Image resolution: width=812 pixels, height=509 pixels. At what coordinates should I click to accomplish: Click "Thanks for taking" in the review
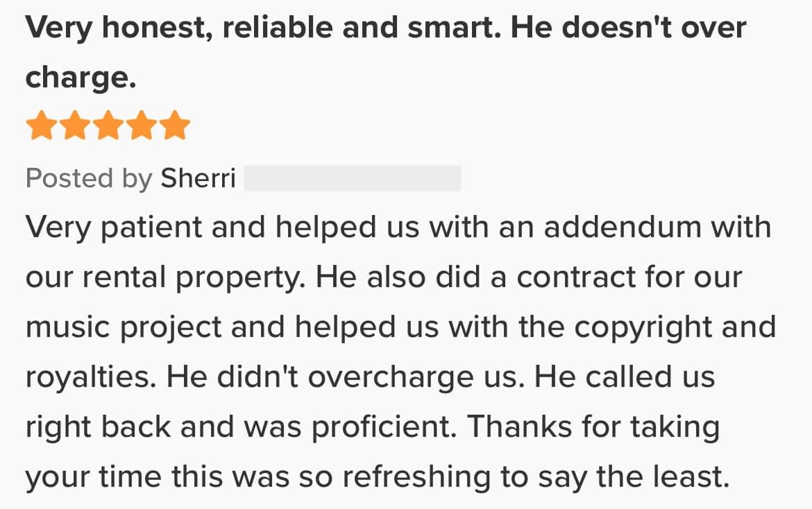594,428
